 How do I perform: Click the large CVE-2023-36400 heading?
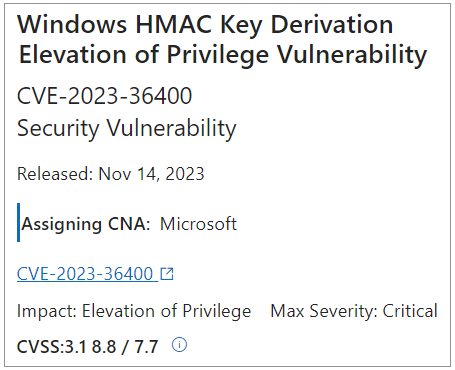[x=104, y=96]
